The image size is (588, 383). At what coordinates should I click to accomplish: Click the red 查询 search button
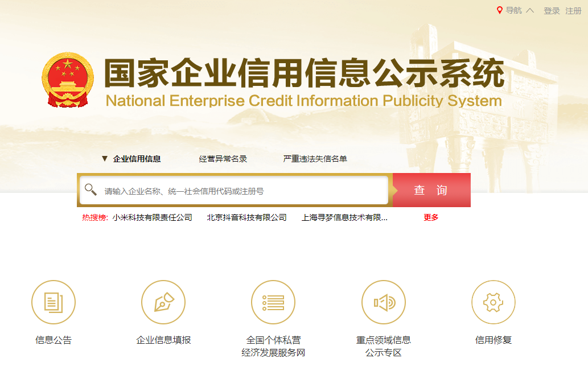[x=431, y=190]
